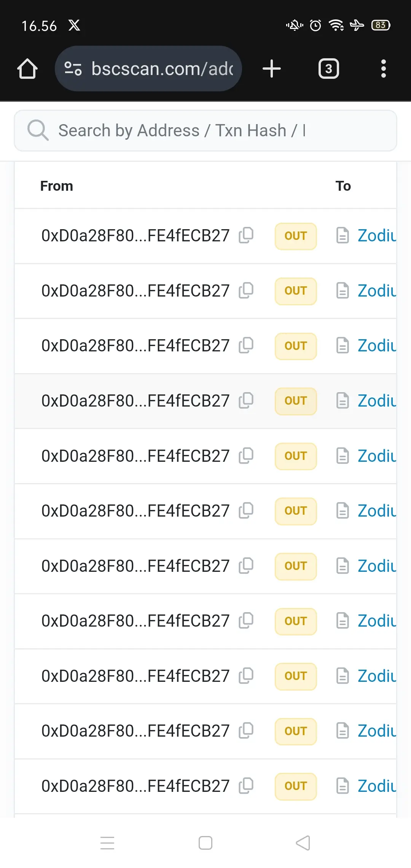Image resolution: width=411 pixels, height=868 pixels.
Task: Click OUT badge in second row
Action: coord(296,291)
